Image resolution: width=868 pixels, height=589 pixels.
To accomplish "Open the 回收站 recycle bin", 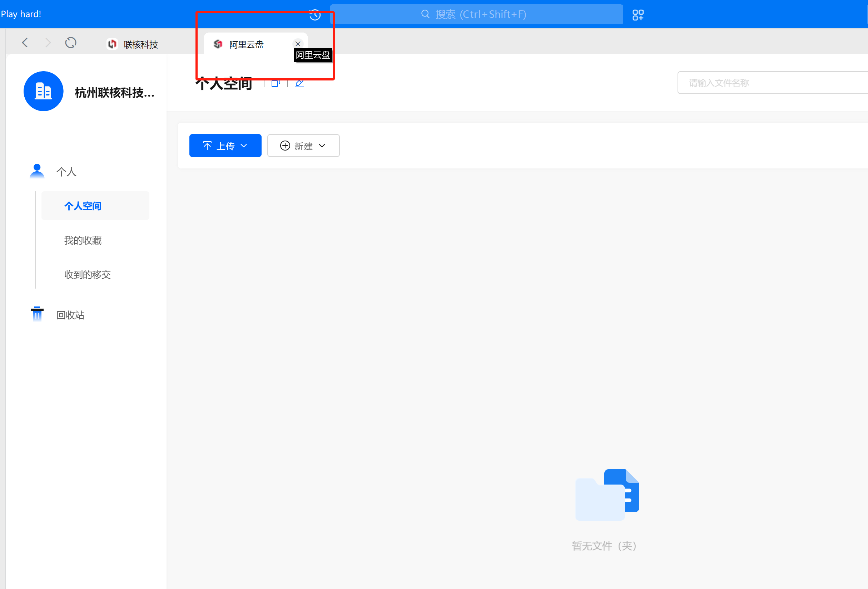I will pos(70,315).
